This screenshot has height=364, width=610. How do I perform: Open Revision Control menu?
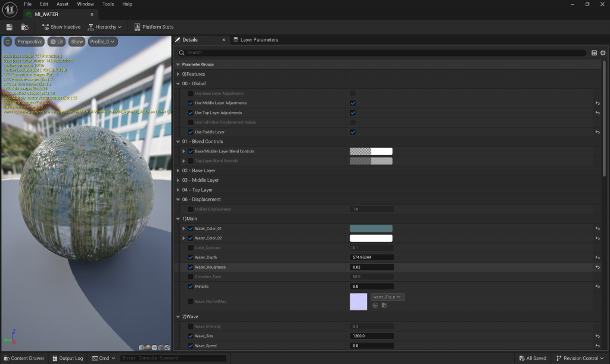click(x=580, y=358)
